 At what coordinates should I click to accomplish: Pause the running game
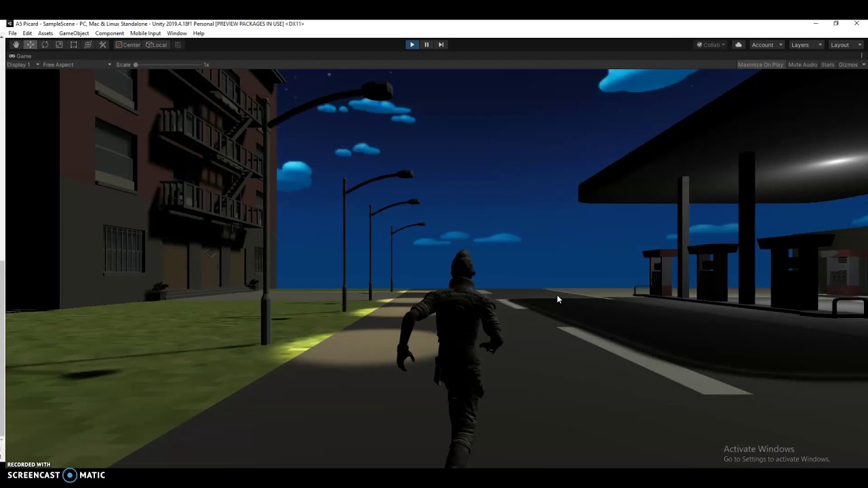(x=427, y=45)
